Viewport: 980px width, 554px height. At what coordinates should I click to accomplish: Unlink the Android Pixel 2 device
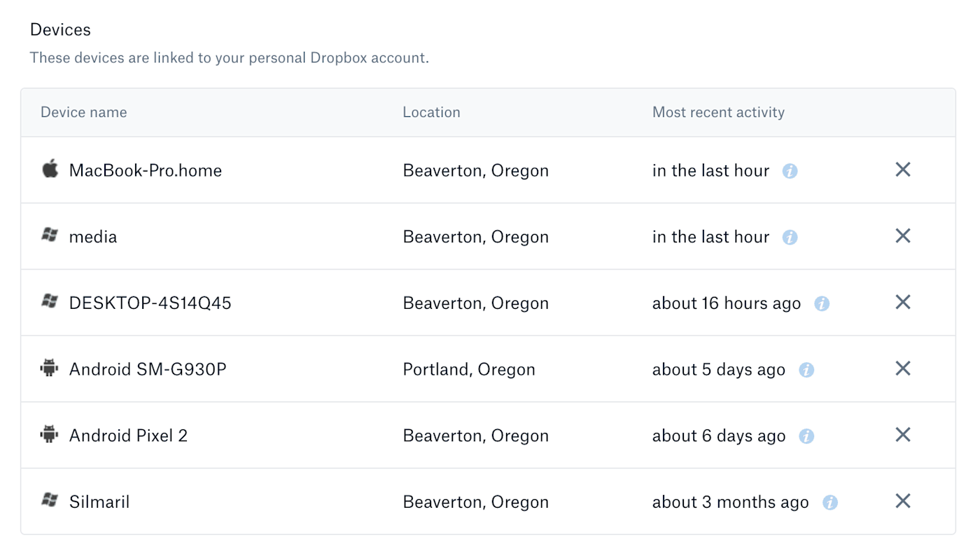(x=903, y=435)
